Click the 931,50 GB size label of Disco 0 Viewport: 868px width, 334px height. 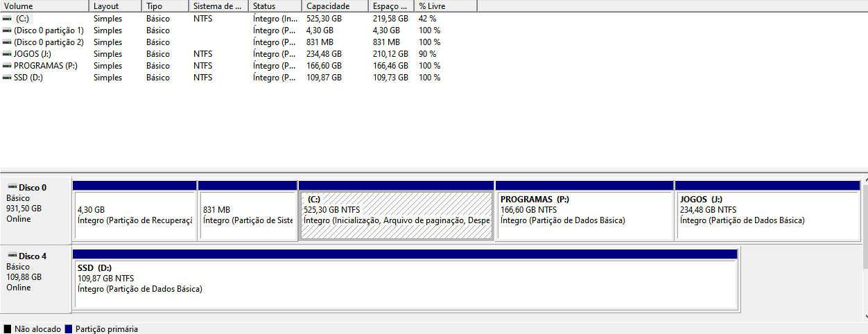tap(24, 209)
